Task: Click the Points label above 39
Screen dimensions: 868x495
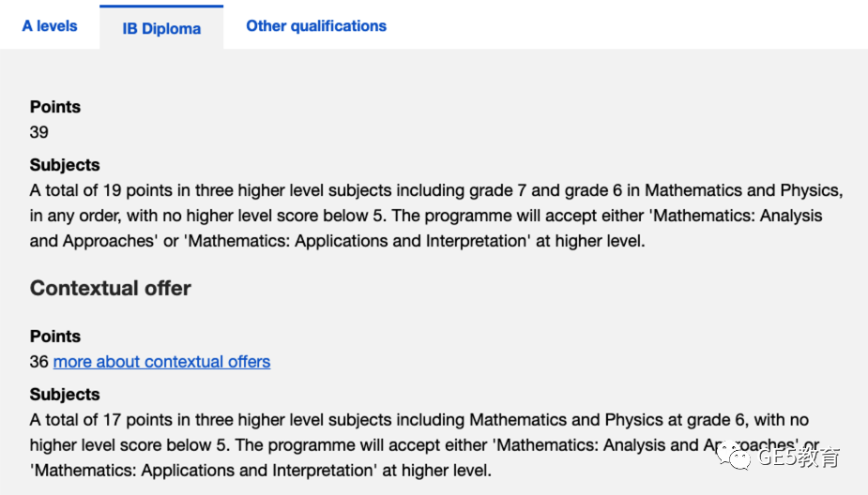Action: tap(54, 107)
